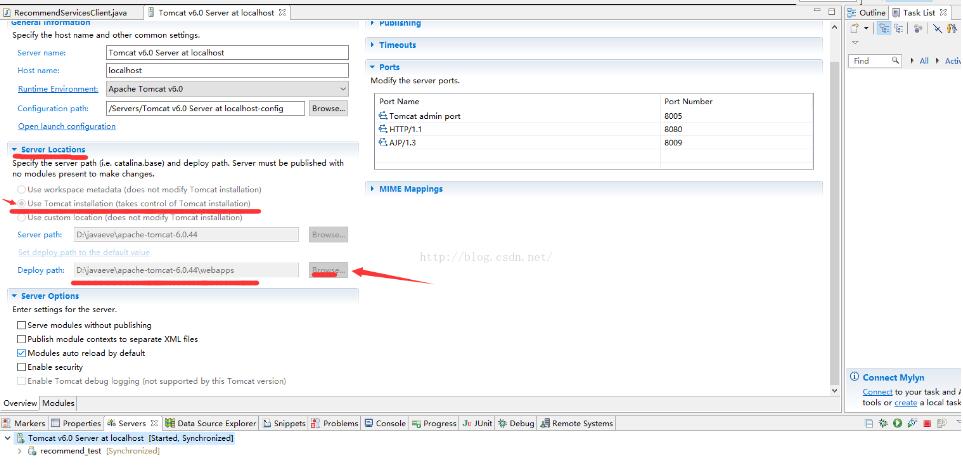Image resolution: width=963 pixels, height=475 pixels.
Task: Uncheck Modules auto reload by default
Action: pyautogui.click(x=22, y=353)
